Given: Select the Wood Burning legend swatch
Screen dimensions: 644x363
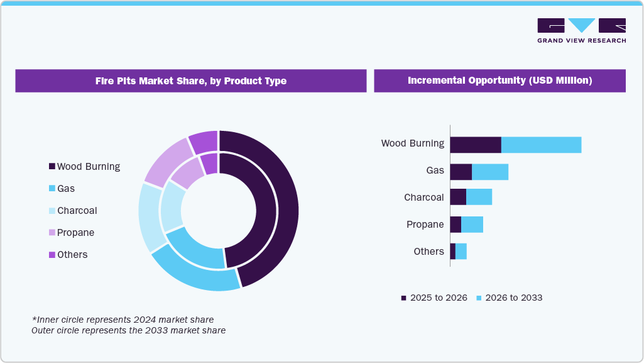Looking at the screenshot, I should pyautogui.click(x=52, y=167).
